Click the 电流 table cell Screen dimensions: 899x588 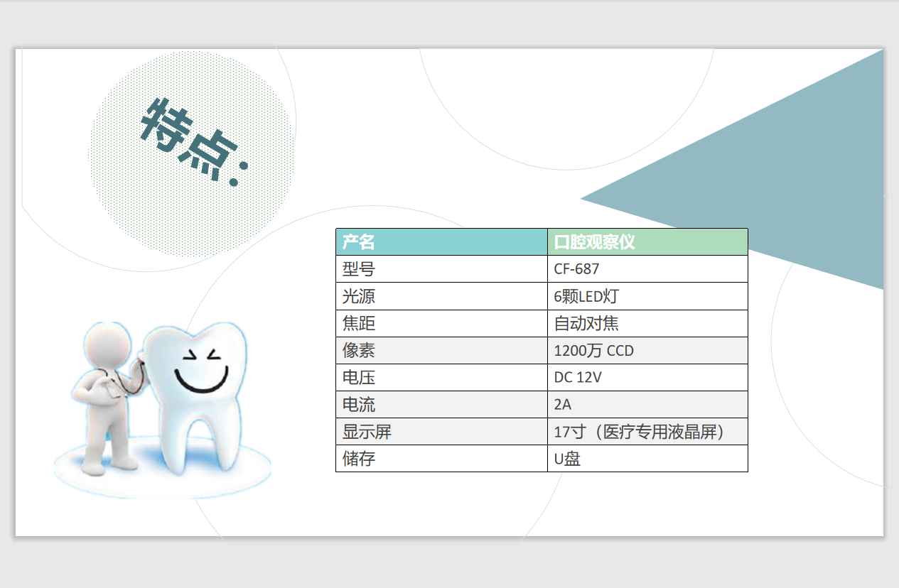pos(441,404)
